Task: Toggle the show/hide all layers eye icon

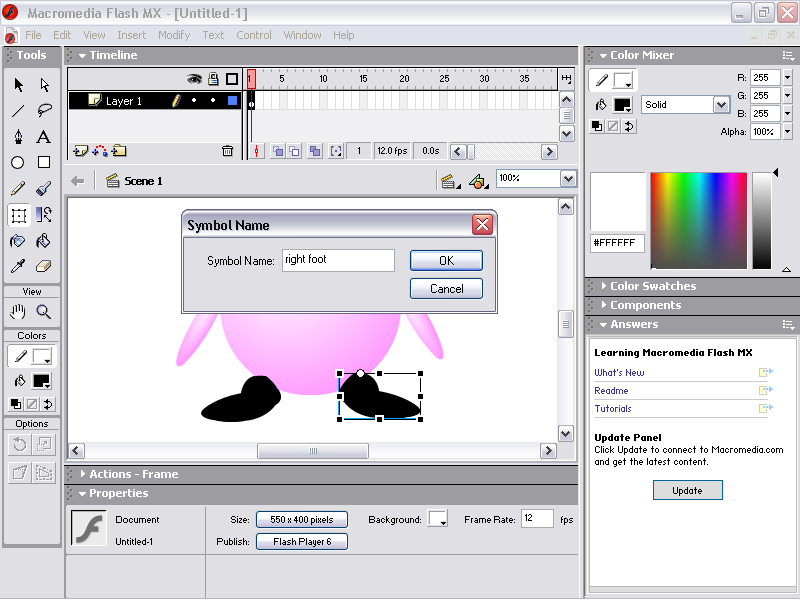Action: [195, 79]
